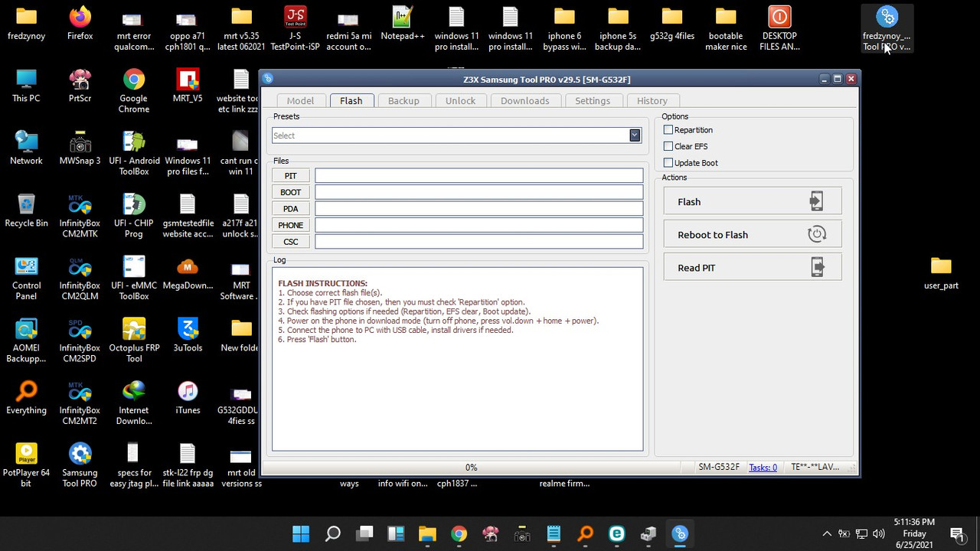Viewport: 980px width, 551px height.
Task: Select the InfinityBox CM2SPD icon
Action: pyautogui.click(x=80, y=341)
